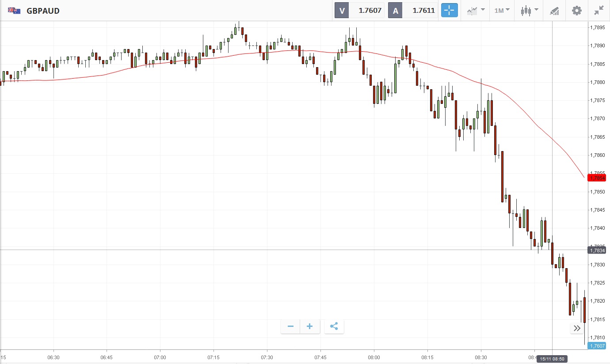Viewport: 610px width, 364px height.
Task: Open the 1M timeframe dropdown
Action: point(502,11)
